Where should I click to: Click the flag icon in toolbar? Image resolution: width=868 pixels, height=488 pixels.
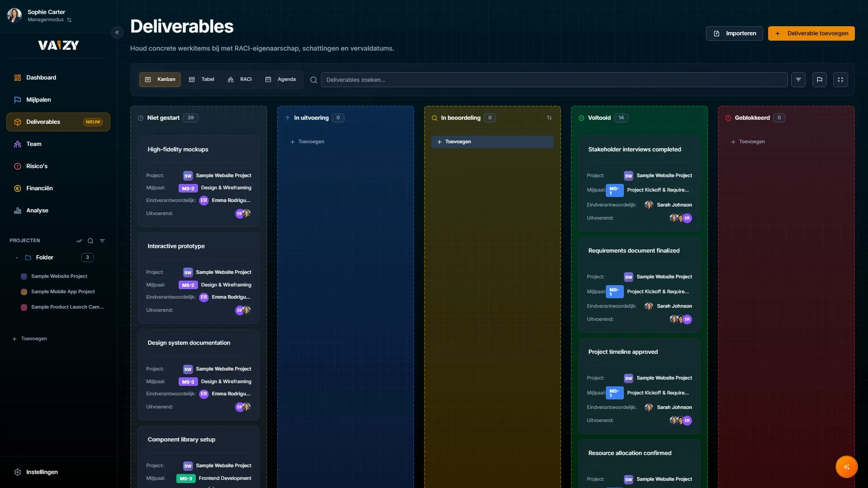[x=820, y=80]
